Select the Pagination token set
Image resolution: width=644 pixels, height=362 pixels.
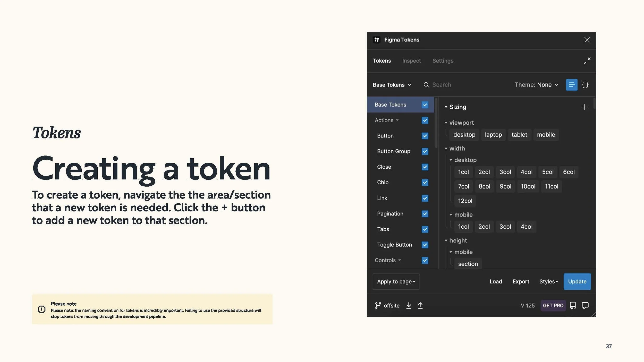390,214
